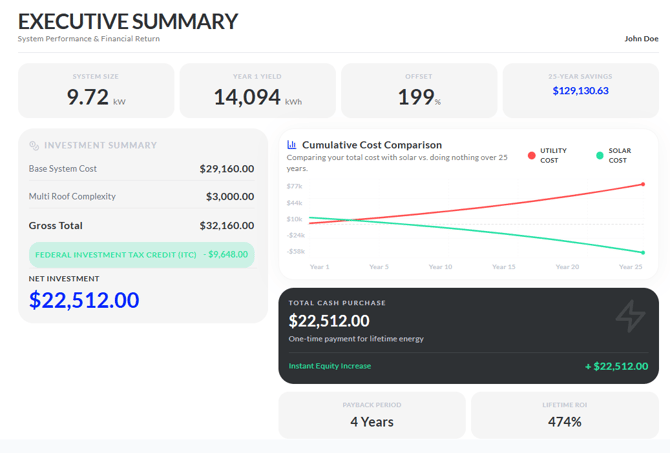The image size is (670, 453).
Task: Open the System Size 9.72 kW card
Action: [96, 91]
